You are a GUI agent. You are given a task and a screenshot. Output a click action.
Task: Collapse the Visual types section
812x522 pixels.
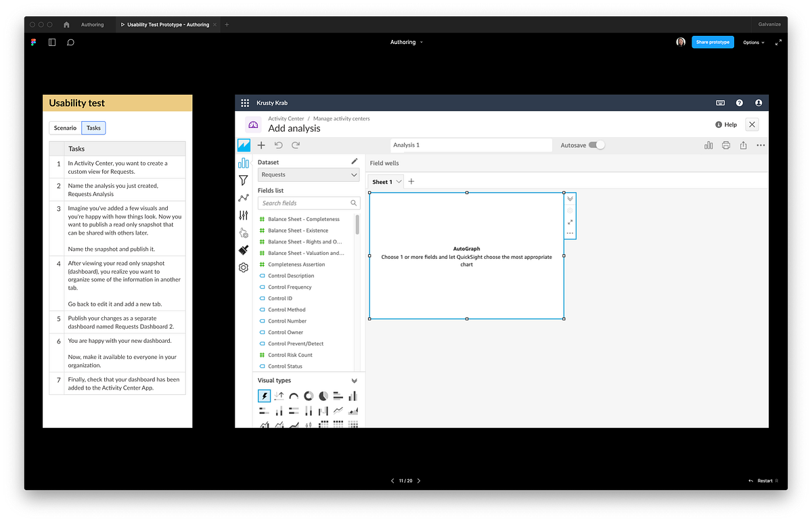(x=354, y=381)
